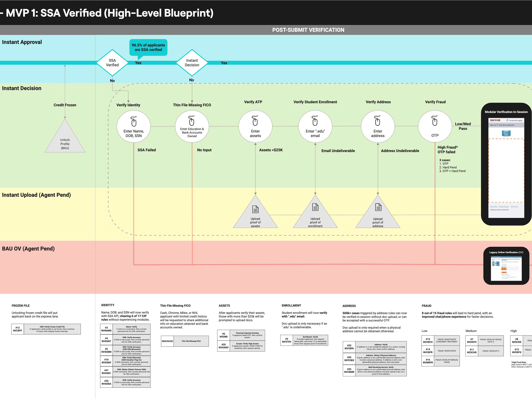The image size is (532, 399).
Task: Select the SSA Verified decision diamond
Action: (x=112, y=63)
